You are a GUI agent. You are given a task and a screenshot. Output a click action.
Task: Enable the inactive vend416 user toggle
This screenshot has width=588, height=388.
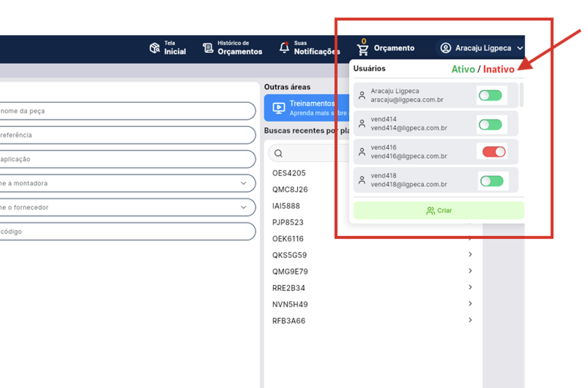493,152
